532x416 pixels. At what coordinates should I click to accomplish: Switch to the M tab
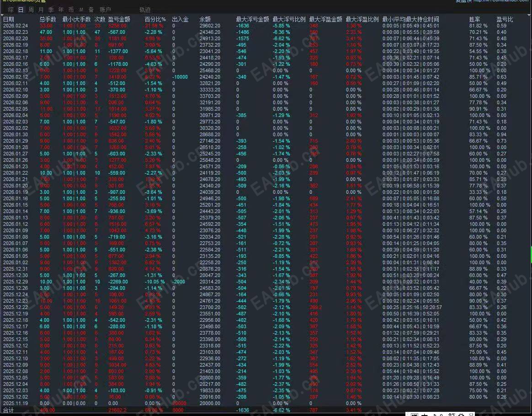(x=81, y=10)
